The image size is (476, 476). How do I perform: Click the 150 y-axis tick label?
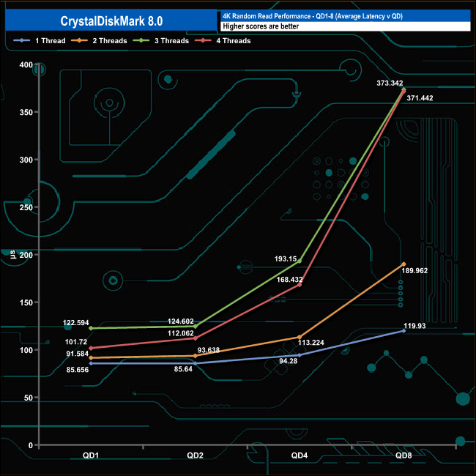[26, 302]
